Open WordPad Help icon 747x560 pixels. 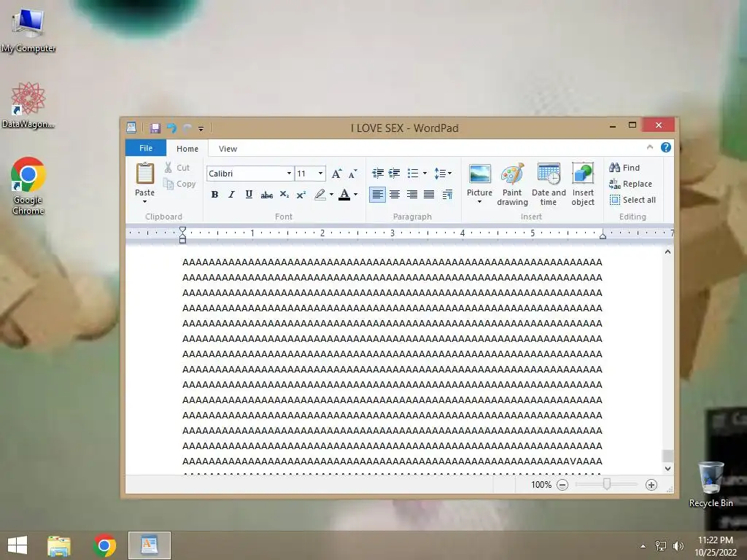pos(666,147)
